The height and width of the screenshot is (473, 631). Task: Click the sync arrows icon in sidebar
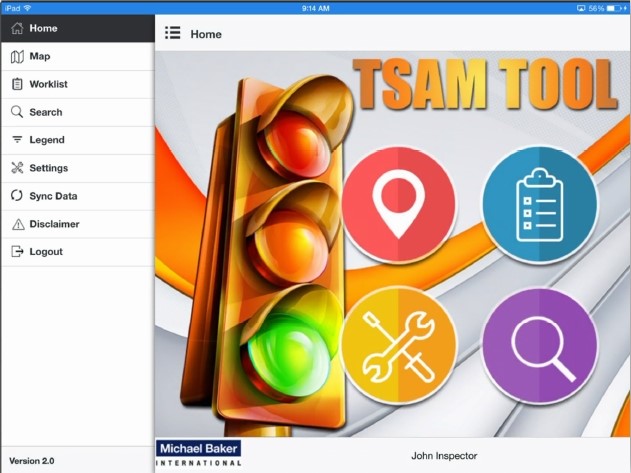(x=17, y=196)
